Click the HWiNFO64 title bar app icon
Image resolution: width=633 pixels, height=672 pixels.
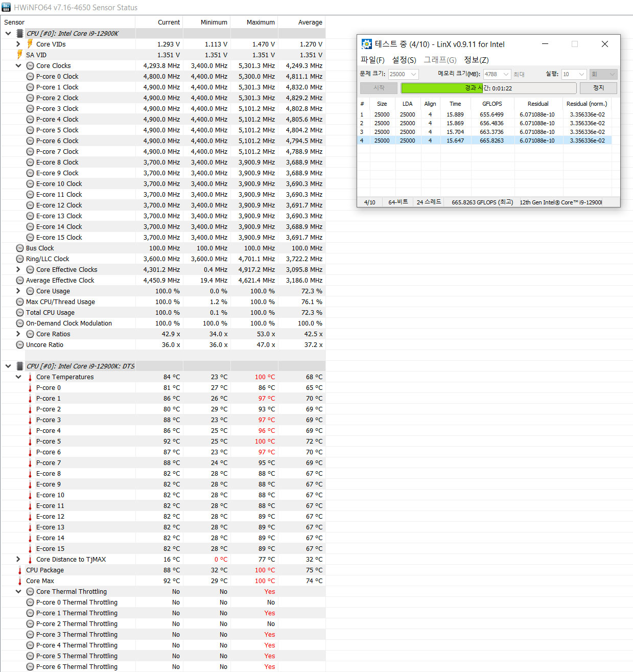(6, 7)
